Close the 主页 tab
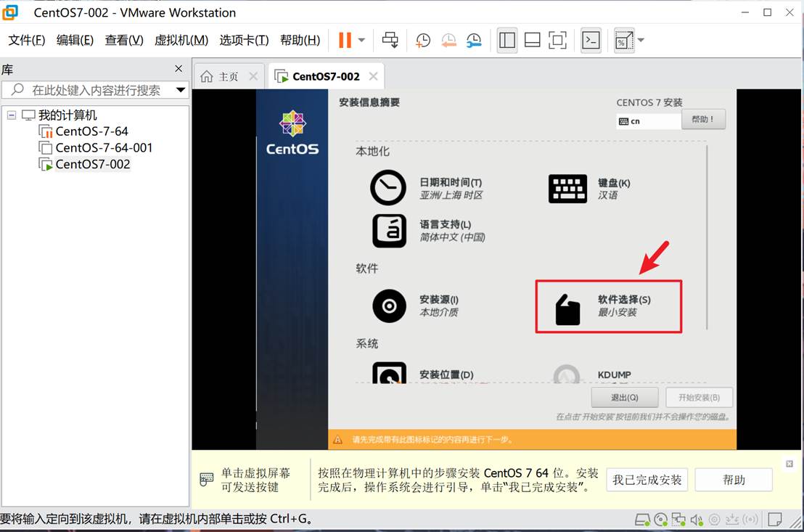Image resolution: width=804 pixels, height=532 pixels. coord(253,76)
